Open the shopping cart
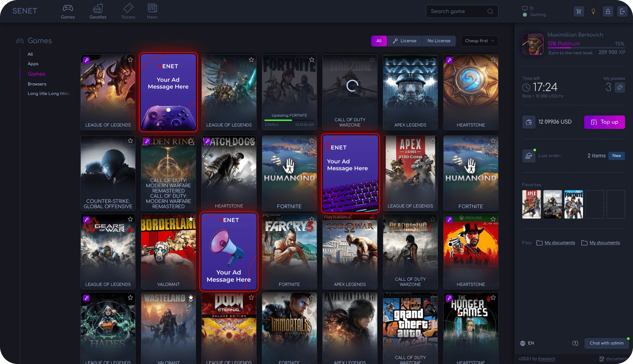 click(x=579, y=12)
